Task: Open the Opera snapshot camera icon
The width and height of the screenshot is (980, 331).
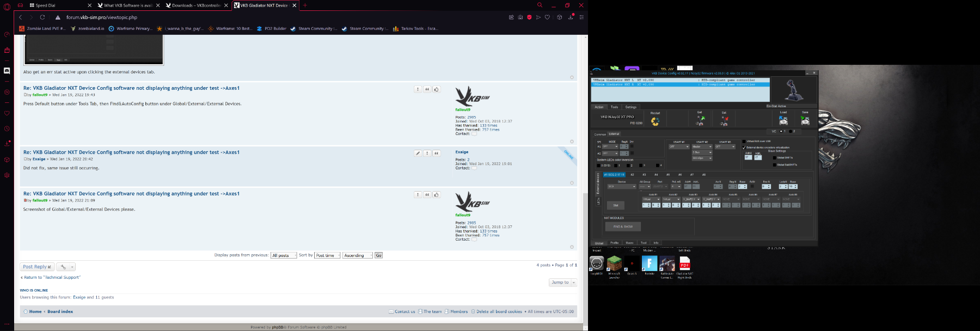Action: (520, 17)
